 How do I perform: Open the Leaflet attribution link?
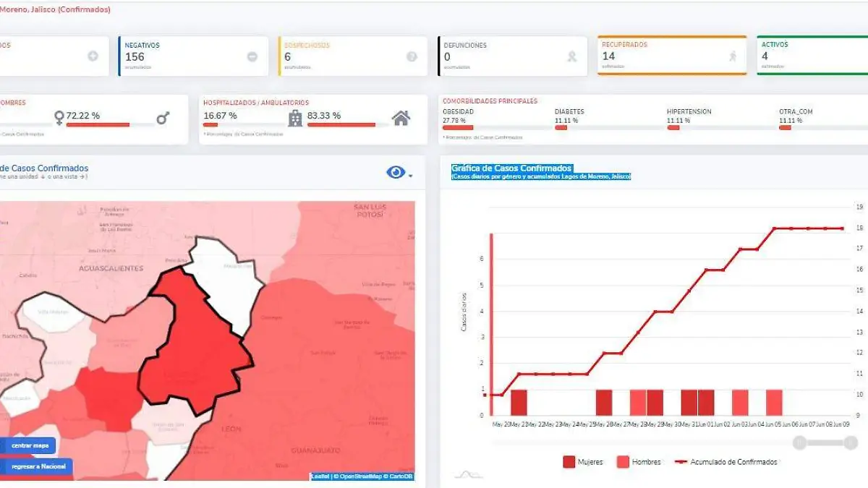pos(321,476)
